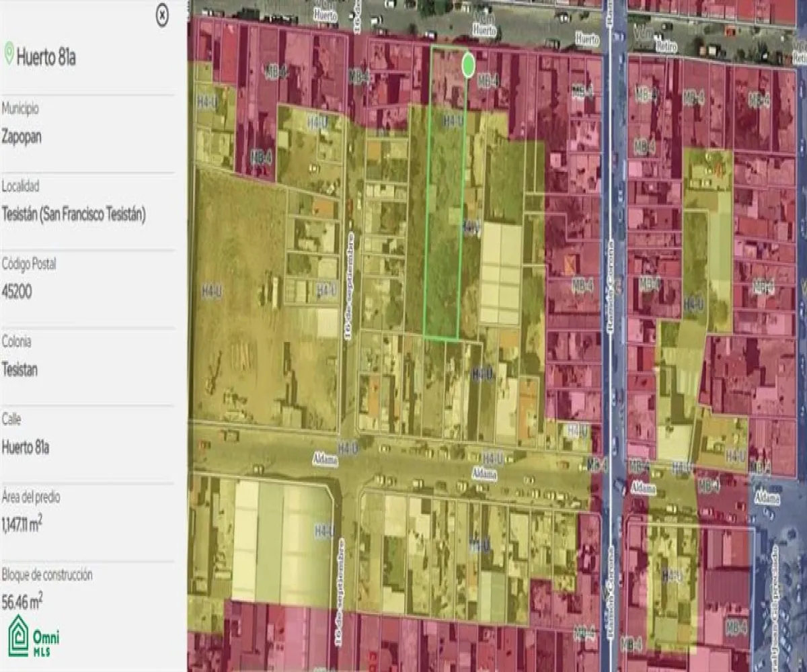807x672 pixels.
Task: Click the Huerto street label above the green marker
Action: pos(484,30)
